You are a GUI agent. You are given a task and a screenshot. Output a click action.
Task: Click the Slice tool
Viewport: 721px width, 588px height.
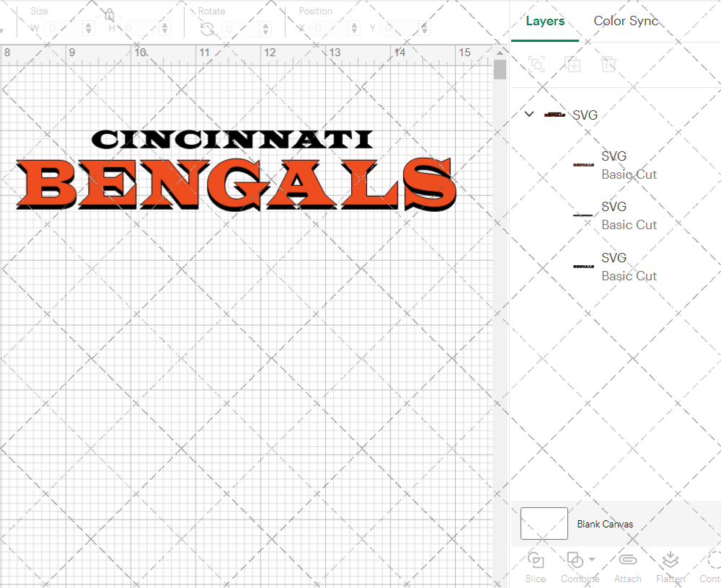pos(536,567)
